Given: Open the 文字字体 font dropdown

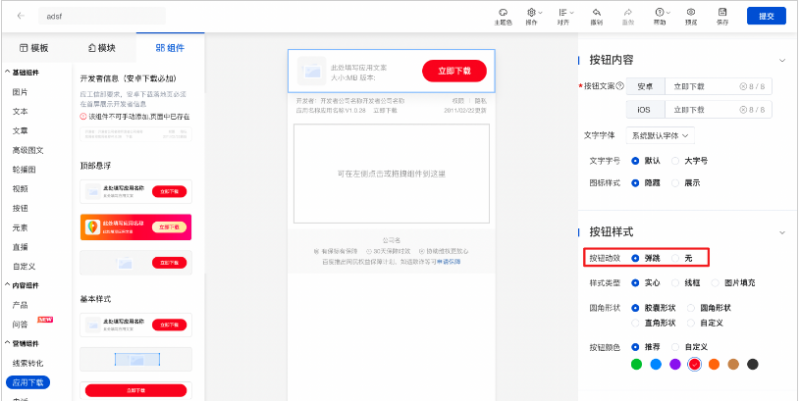Looking at the screenshot, I should tap(660, 136).
